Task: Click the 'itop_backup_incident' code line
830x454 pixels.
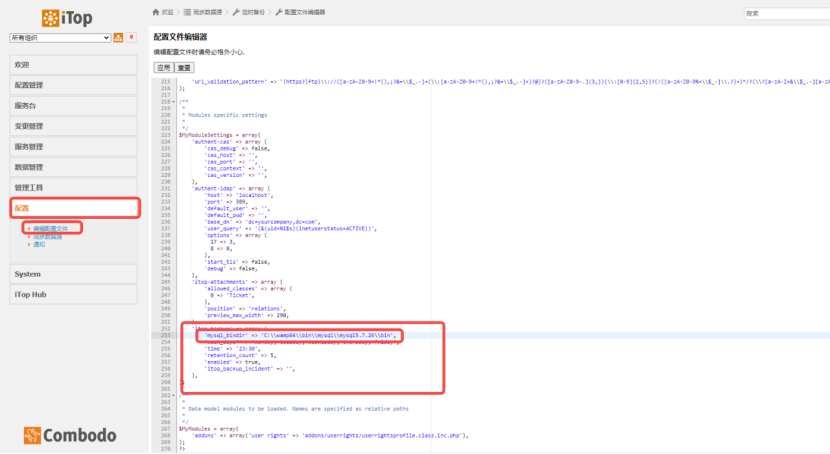Action: coord(250,369)
